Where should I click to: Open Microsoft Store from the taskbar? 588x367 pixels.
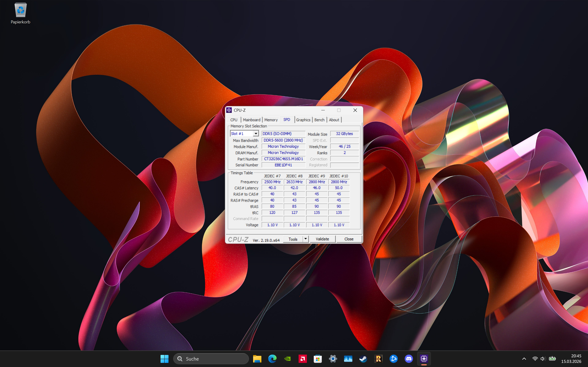point(318,359)
